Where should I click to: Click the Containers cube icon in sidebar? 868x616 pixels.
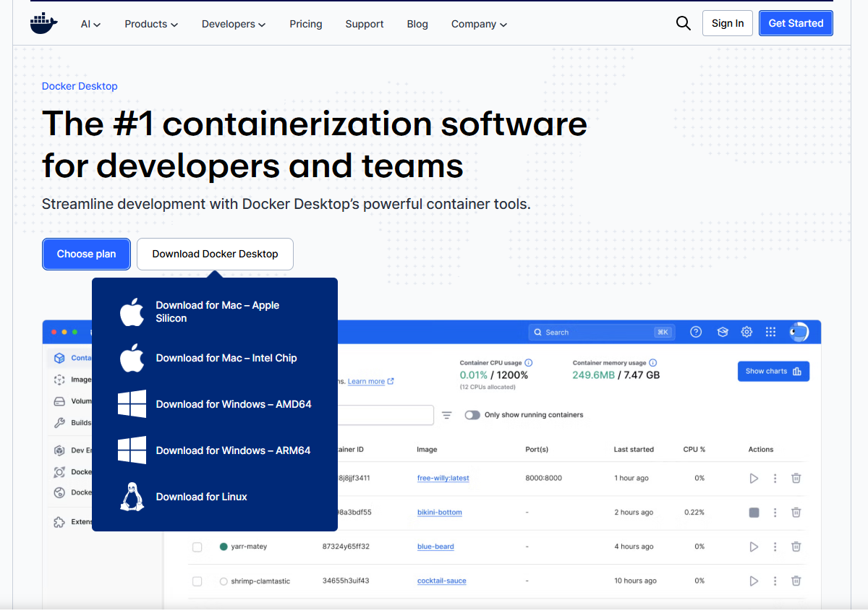coord(59,358)
